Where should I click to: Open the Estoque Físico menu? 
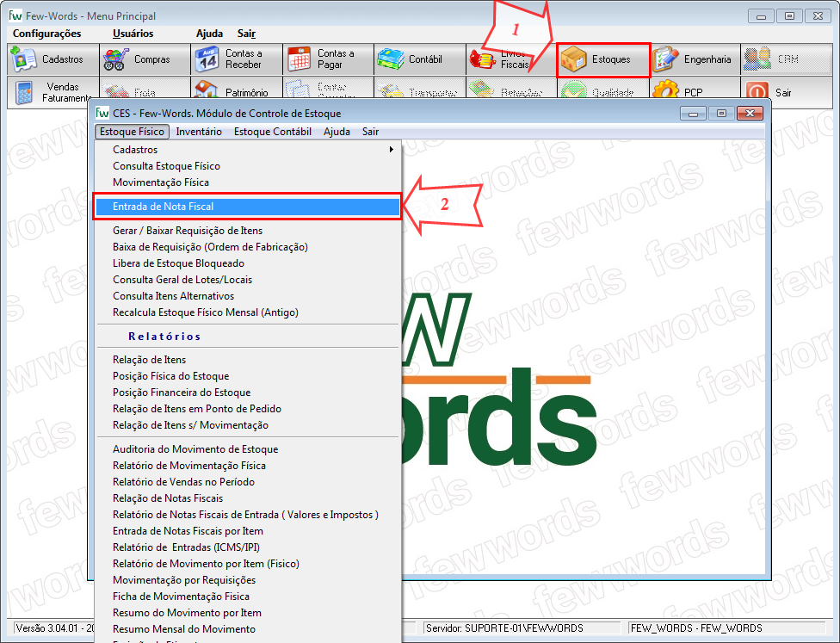(x=132, y=132)
